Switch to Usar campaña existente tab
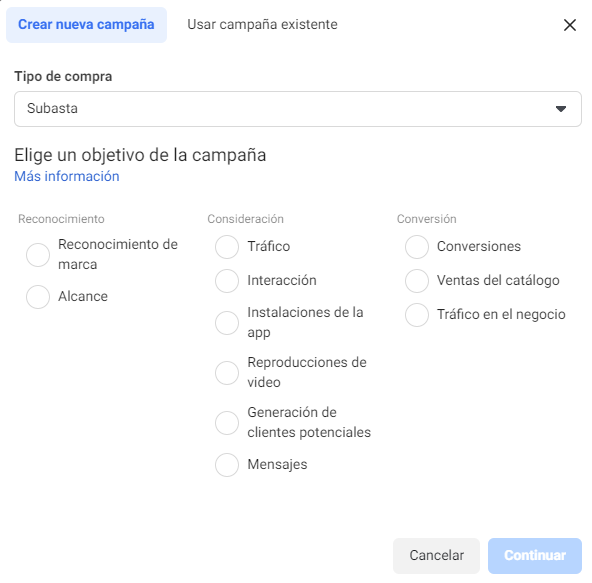The height and width of the screenshot is (583, 592). [x=262, y=25]
